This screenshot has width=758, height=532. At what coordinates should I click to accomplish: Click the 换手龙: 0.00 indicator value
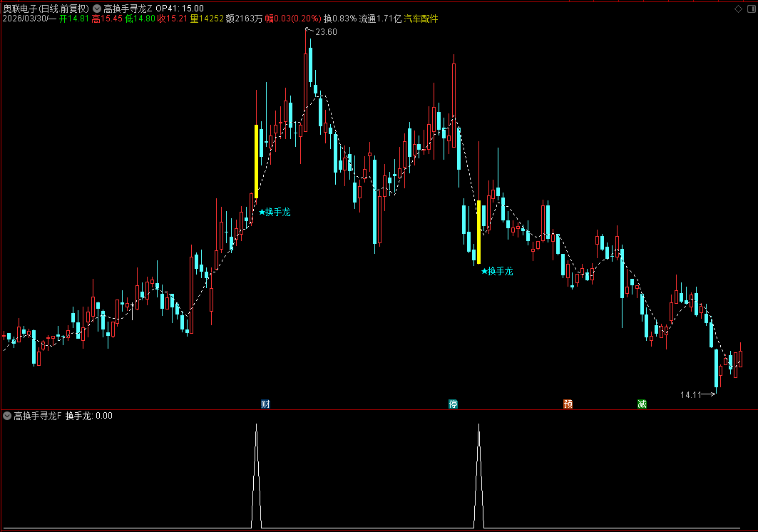tap(89, 416)
